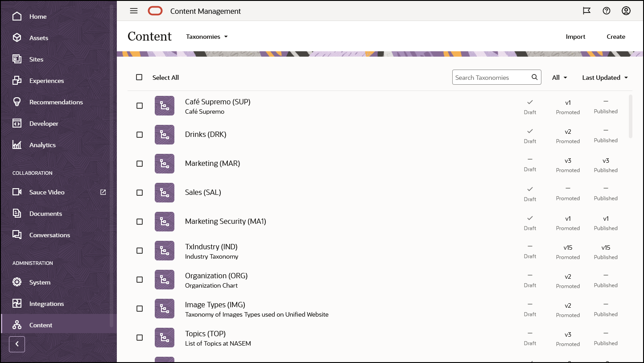Collapse the sidebar with the chevron button
The height and width of the screenshot is (363, 644).
17,344
